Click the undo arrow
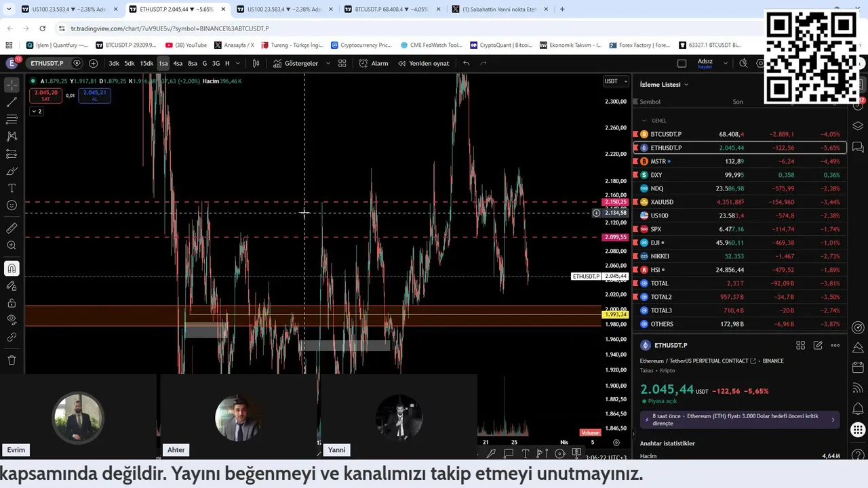The width and height of the screenshot is (868, 488). click(466, 63)
